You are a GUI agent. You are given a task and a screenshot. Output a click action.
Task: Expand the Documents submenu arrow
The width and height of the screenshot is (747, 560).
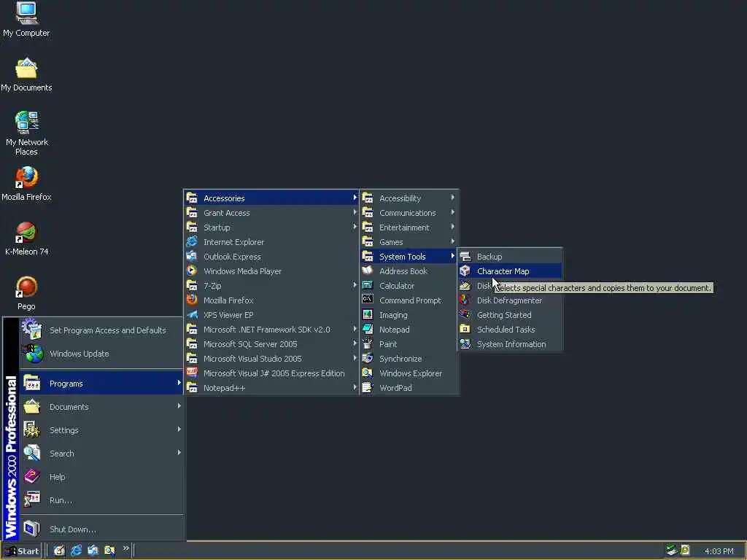coord(179,405)
